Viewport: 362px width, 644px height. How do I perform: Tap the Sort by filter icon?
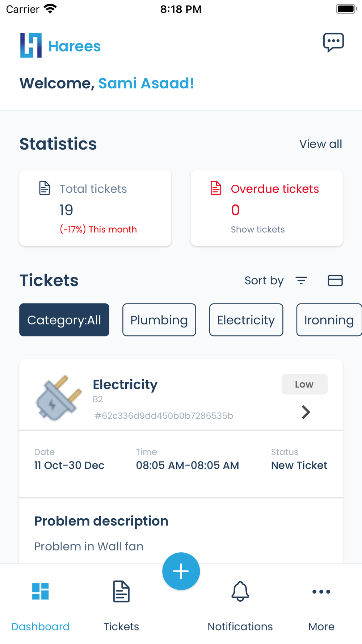coord(301,281)
